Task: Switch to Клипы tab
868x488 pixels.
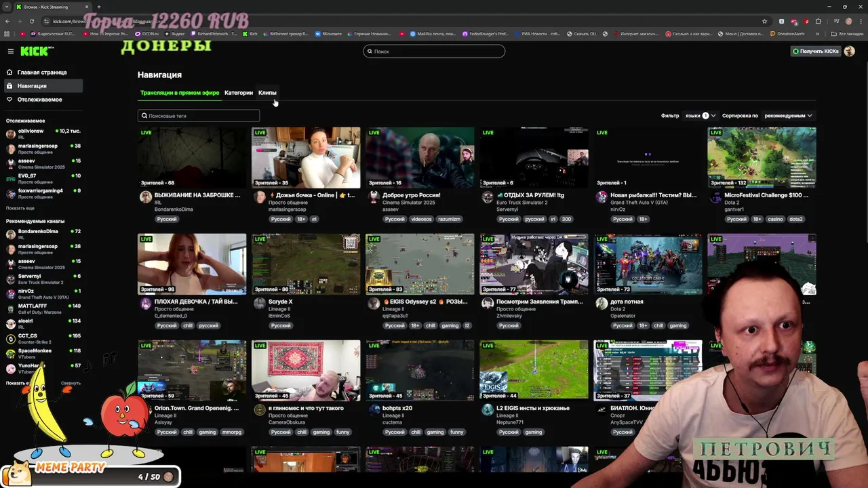Action: pyautogui.click(x=267, y=93)
